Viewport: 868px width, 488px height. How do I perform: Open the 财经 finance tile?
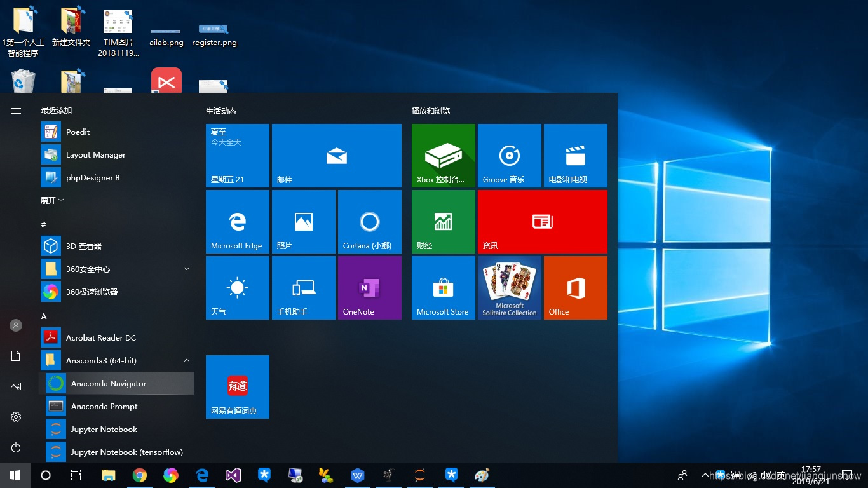(x=444, y=222)
